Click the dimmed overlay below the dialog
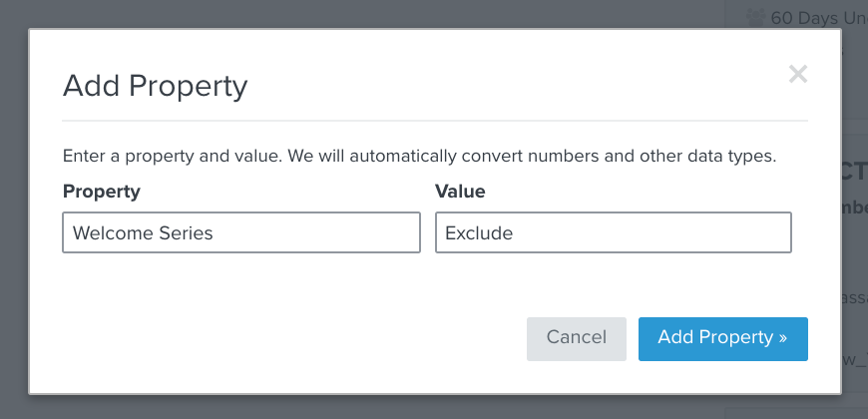Image resolution: width=868 pixels, height=419 pixels. [434, 407]
